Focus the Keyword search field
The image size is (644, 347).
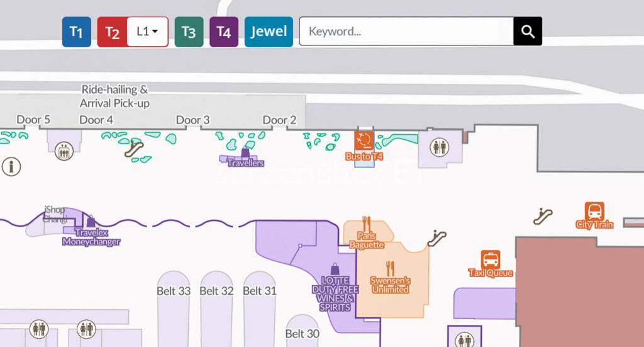(x=407, y=31)
